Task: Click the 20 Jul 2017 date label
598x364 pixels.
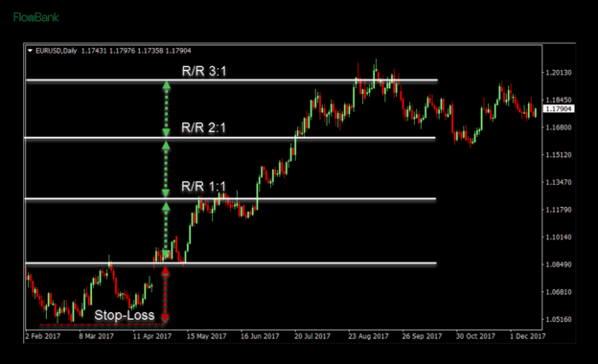Action: (312, 336)
